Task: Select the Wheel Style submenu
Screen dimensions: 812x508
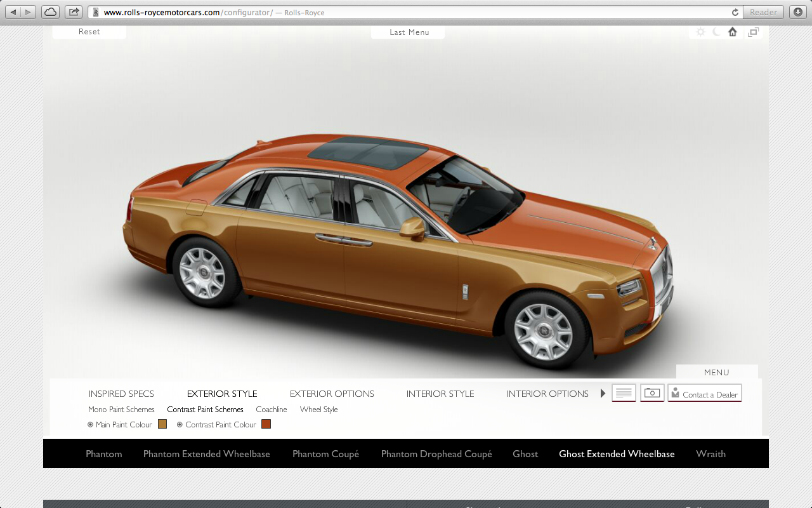Action: pos(318,410)
